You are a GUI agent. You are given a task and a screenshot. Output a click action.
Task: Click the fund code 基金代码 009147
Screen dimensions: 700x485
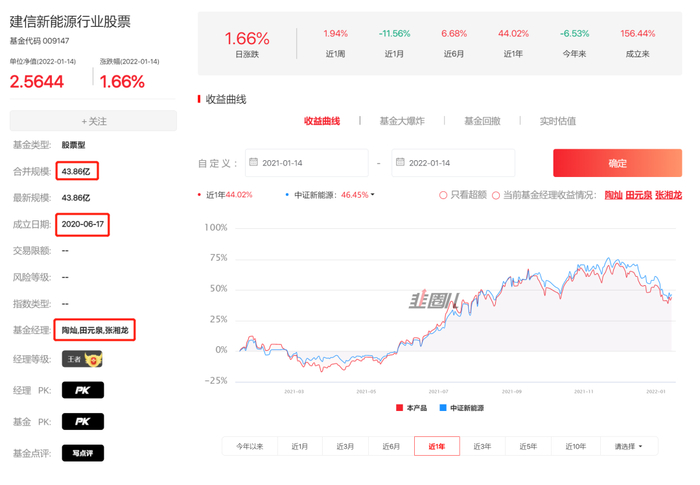tap(40, 41)
